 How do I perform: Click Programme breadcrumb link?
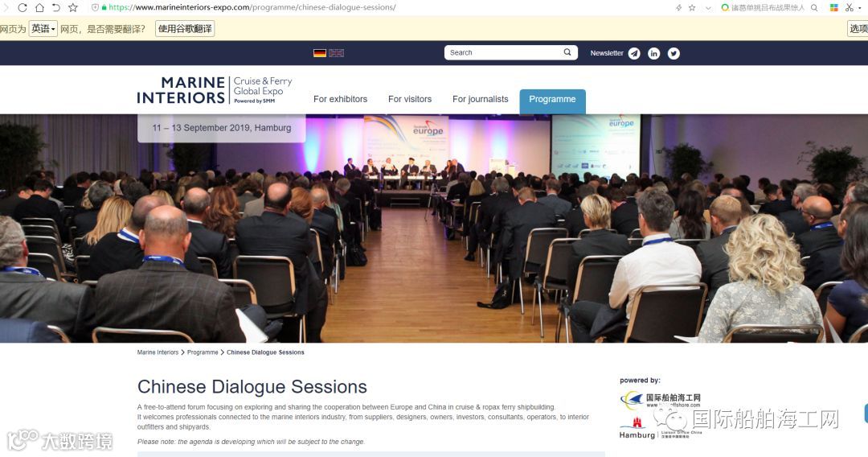[203, 352]
